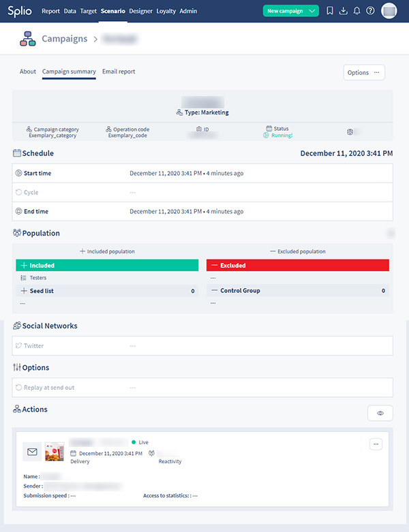Expand the Seed list row

click(106, 291)
